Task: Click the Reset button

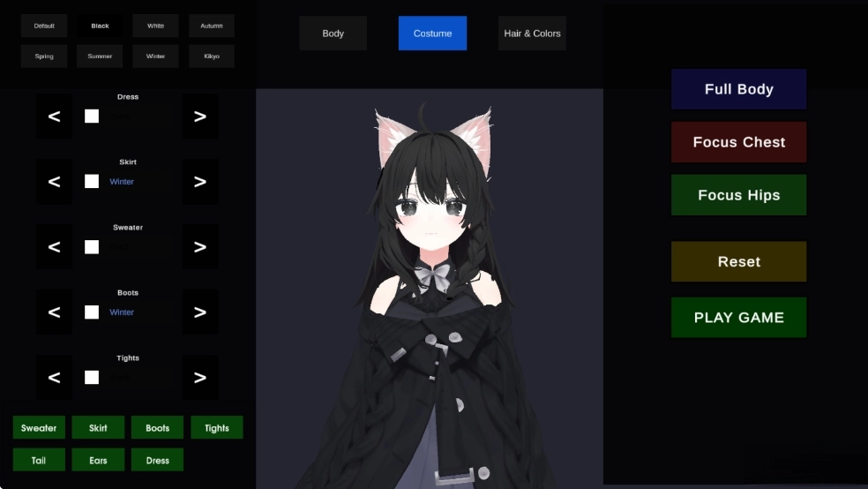Action: coord(738,262)
